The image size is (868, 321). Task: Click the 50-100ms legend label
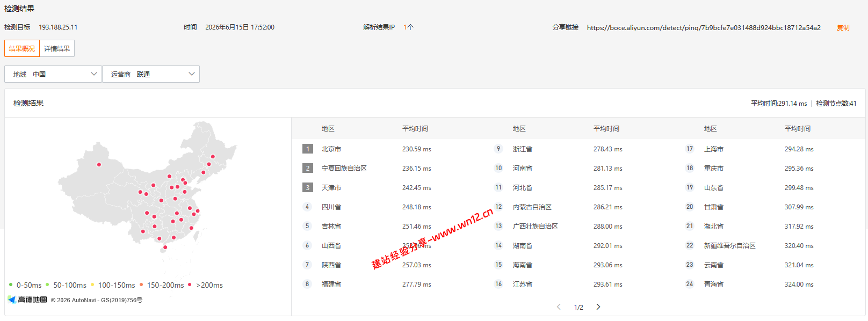pos(70,285)
